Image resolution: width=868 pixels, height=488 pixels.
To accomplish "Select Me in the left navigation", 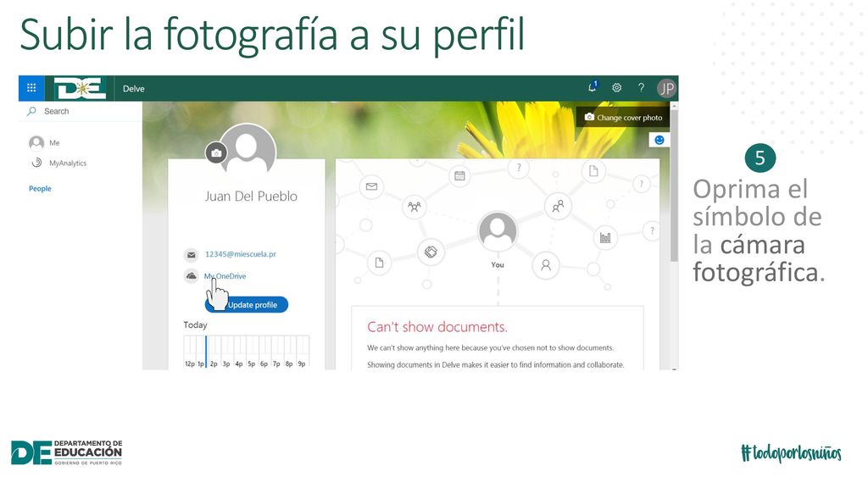I will pos(54,142).
